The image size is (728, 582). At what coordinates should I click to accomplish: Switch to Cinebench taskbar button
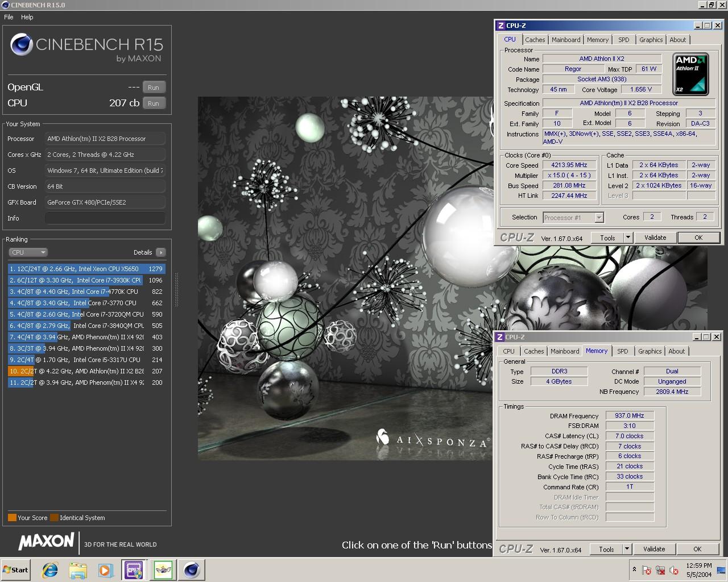pos(192,570)
